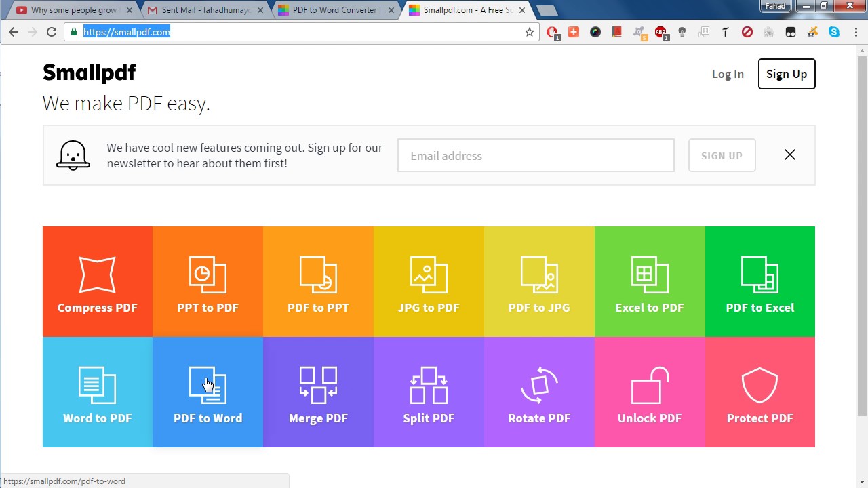
Task: Bookmark this page with the star icon
Action: pyautogui.click(x=530, y=32)
